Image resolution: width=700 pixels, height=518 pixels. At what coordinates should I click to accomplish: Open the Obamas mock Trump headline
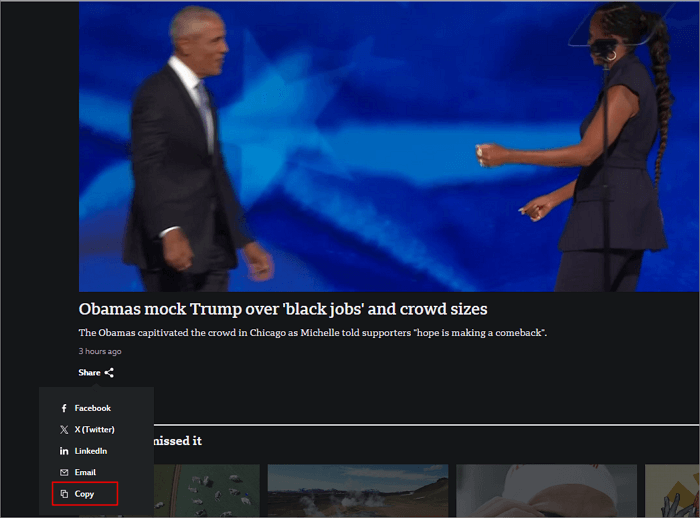coord(283,309)
